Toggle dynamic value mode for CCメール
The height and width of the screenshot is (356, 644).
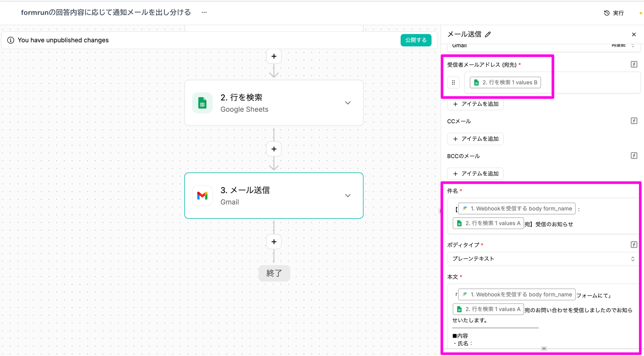tap(634, 121)
